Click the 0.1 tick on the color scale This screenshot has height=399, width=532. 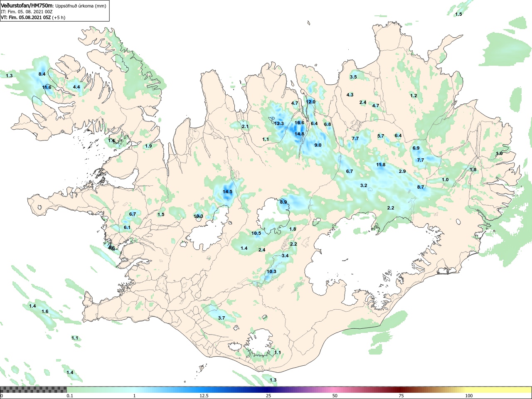click(70, 396)
